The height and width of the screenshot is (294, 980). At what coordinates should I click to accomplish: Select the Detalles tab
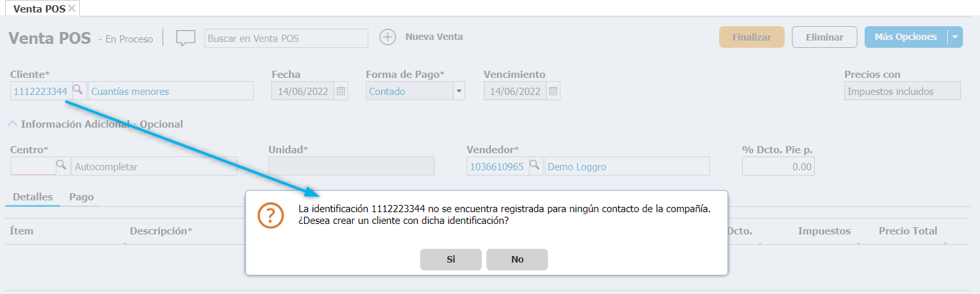coord(32,196)
